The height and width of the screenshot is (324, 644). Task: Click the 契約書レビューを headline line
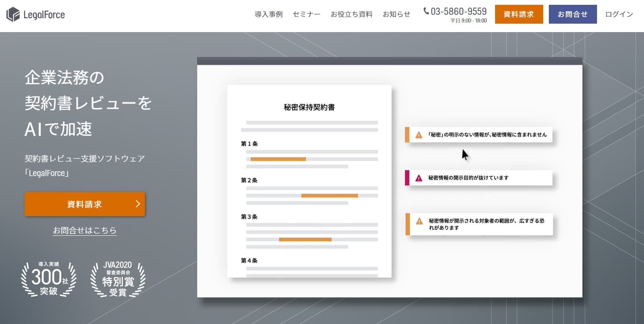click(88, 103)
